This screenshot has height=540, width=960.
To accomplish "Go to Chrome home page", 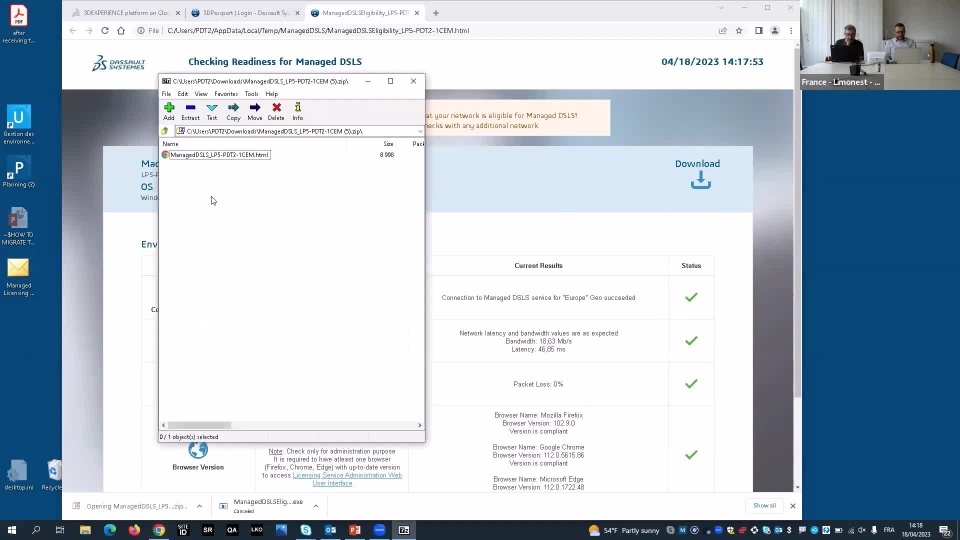I will 121,31.
